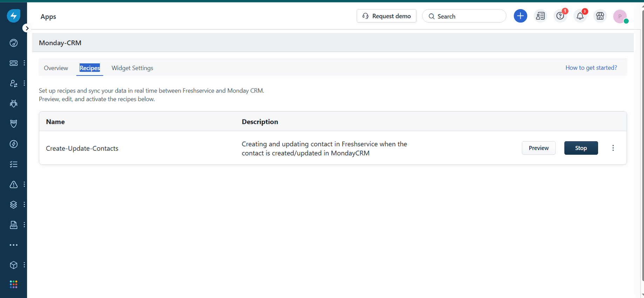Viewport: 644px width, 298px height.
Task: Click the Request demo button
Action: coord(386,16)
